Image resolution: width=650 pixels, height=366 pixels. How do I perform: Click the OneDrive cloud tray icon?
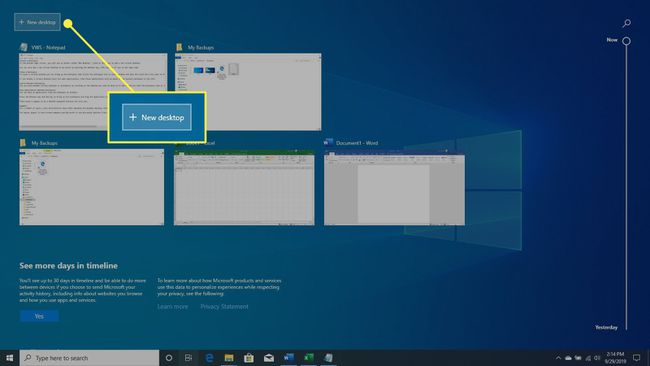point(568,358)
